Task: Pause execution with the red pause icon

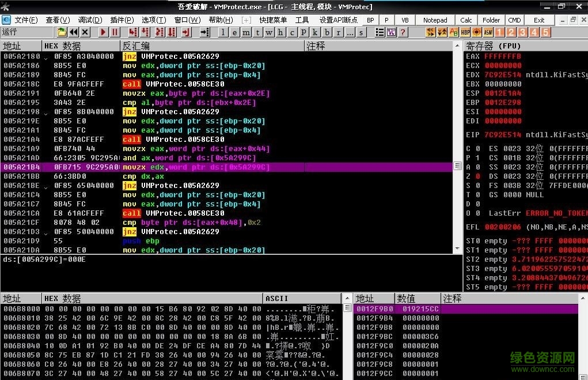Action: pos(115,32)
